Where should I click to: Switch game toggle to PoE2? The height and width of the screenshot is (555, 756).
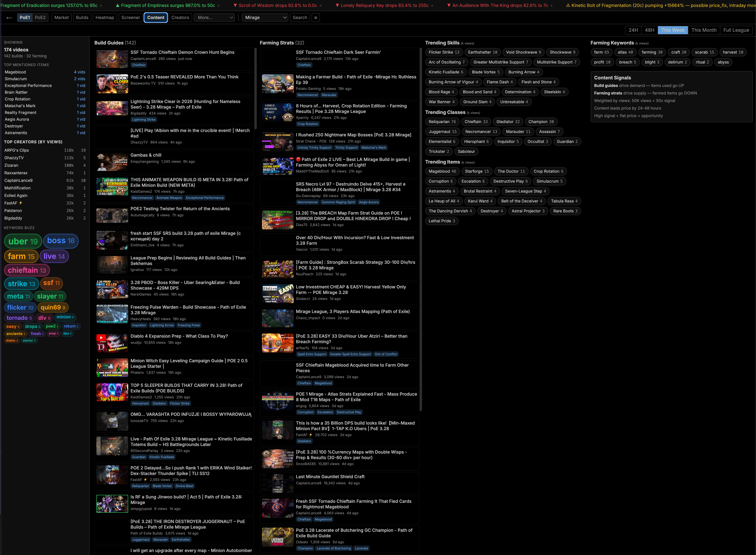pos(40,18)
